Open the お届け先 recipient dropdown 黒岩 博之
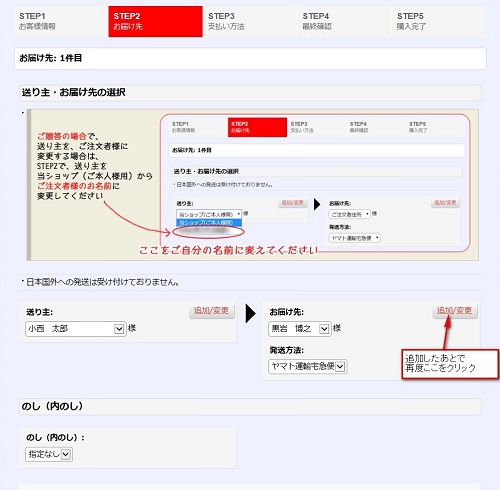 [300, 329]
